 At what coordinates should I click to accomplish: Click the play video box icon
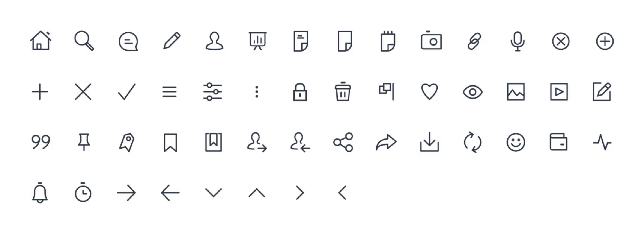click(x=559, y=92)
